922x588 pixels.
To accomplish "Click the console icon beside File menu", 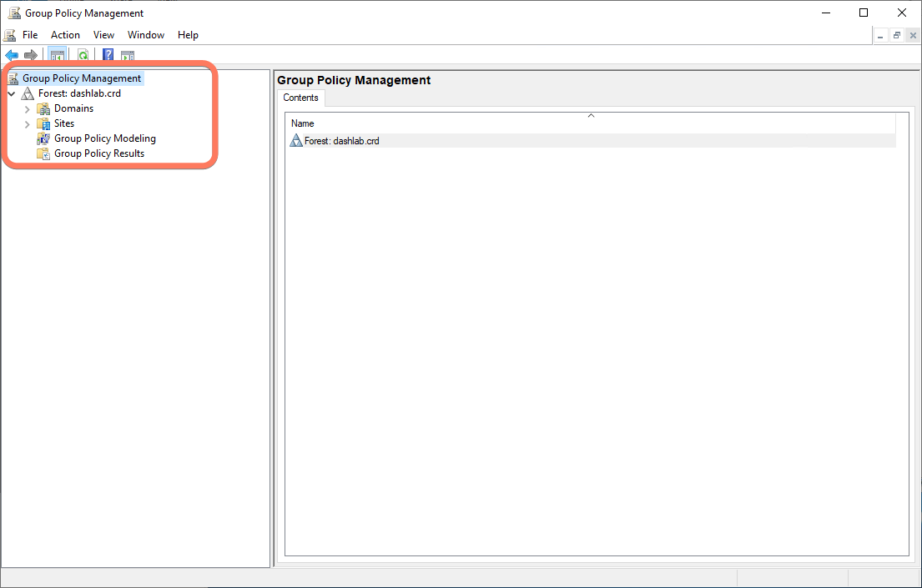I will 10,35.
